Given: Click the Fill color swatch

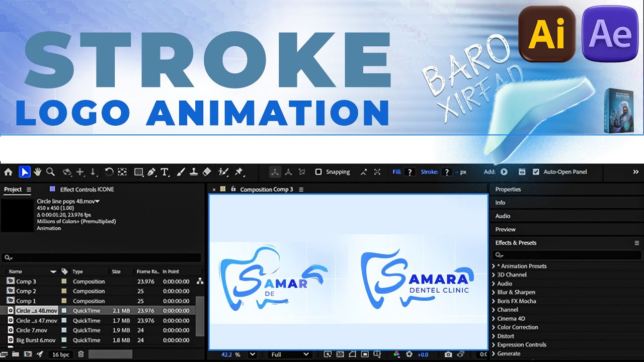Looking at the screenshot, I should 410,172.
